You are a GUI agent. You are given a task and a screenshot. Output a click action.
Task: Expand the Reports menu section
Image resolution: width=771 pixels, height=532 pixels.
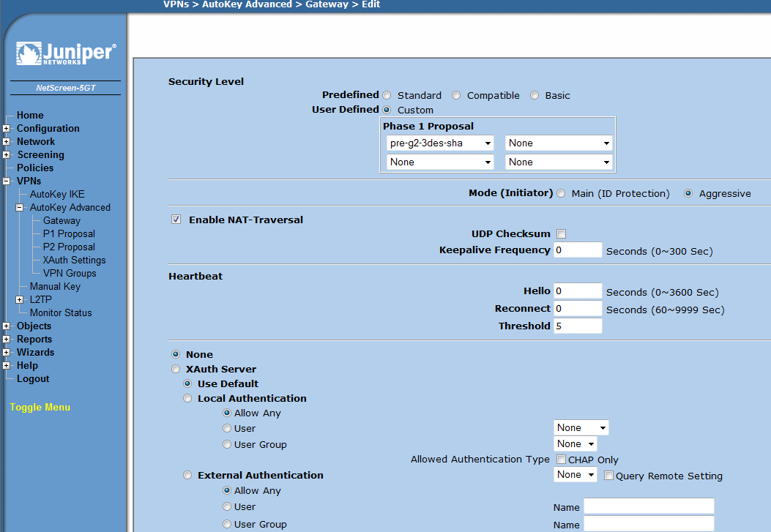(x=7, y=340)
